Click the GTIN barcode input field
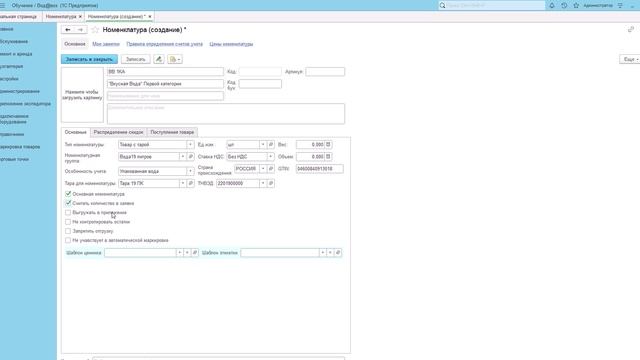The width and height of the screenshot is (640, 360). pyautogui.click(x=320, y=169)
